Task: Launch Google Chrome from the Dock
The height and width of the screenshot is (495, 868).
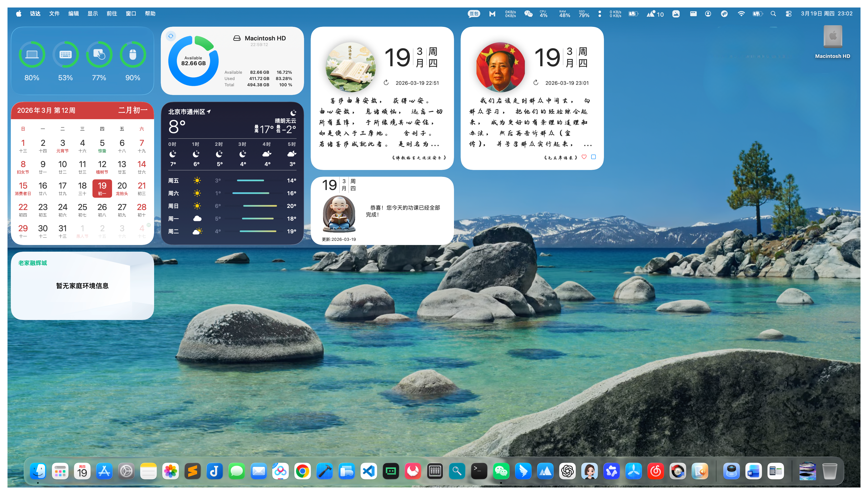Action: point(303,471)
